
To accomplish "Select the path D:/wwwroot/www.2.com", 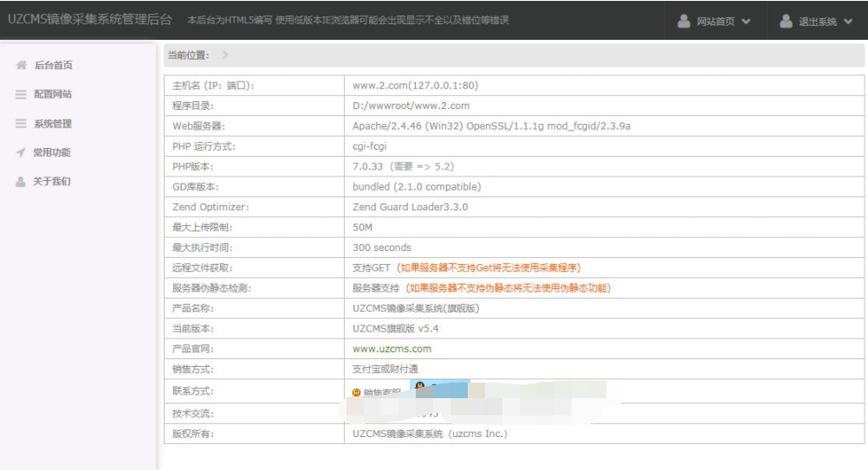I will point(411,106).
